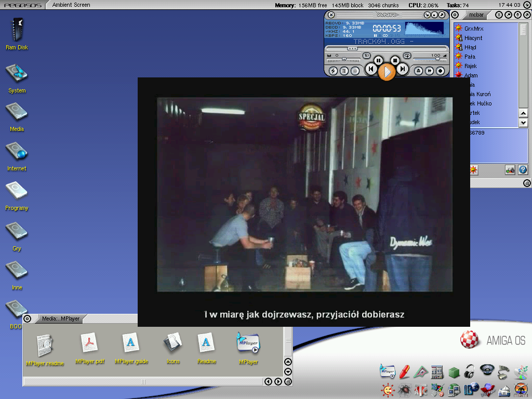
Task: Open the playlist button in ANR
Action: tap(344, 71)
